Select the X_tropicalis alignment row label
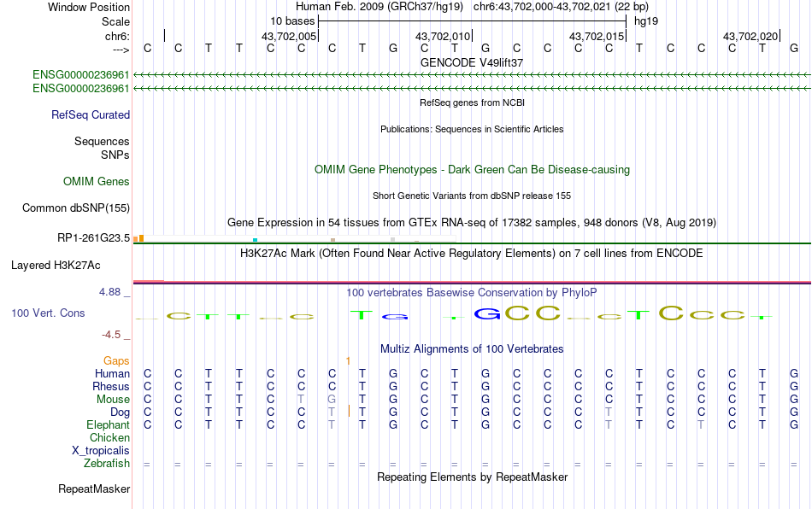Image resolution: width=812 pixels, height=509 pixels. (101, 451)
